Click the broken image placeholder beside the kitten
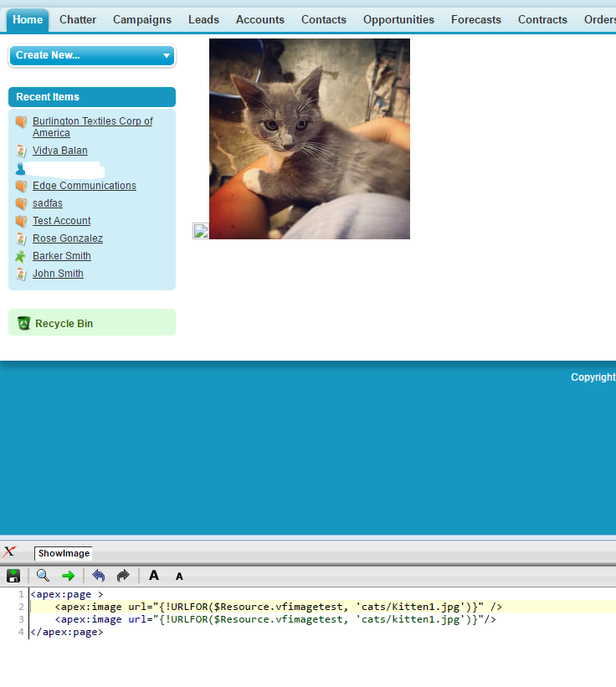Viewport: 616px width, 687px height. coord(200,231)
